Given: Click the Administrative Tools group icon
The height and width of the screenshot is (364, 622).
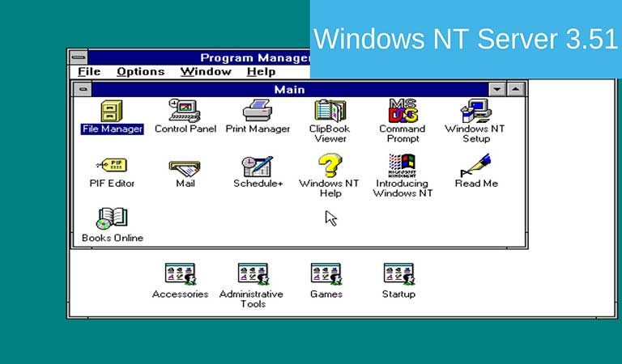Looking at the screenshot, I should (253, 274).
